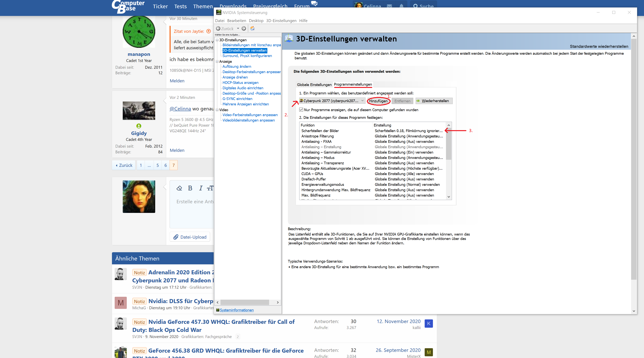Click the paperclip Datei-Upload icon
Image resolution: width=644 pixels, height=358 pixels.
point(176,237)
